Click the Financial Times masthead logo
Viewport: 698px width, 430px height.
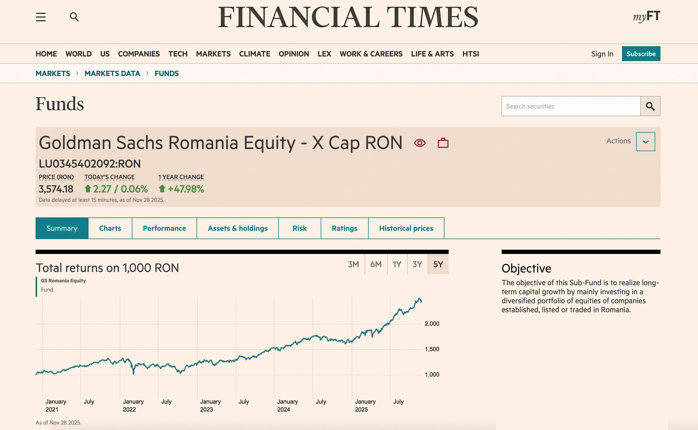pyautogui.click(x=348, y=18)
